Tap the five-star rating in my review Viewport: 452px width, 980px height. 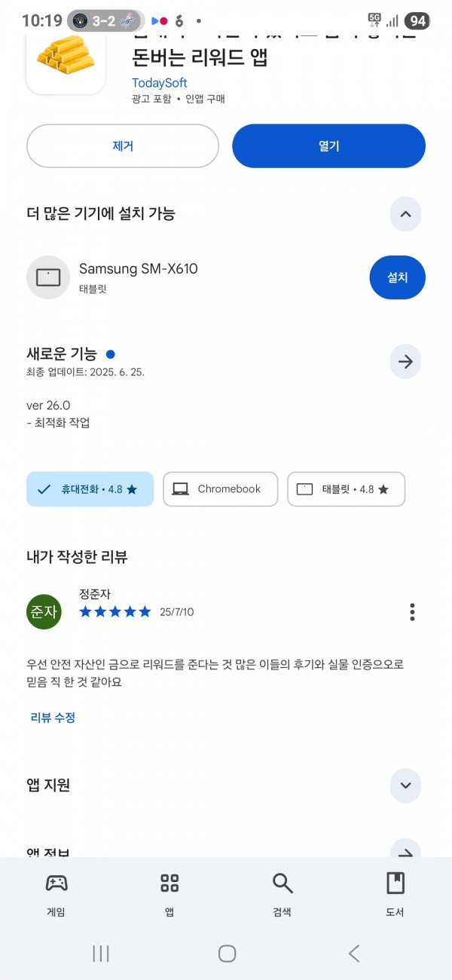115,611
